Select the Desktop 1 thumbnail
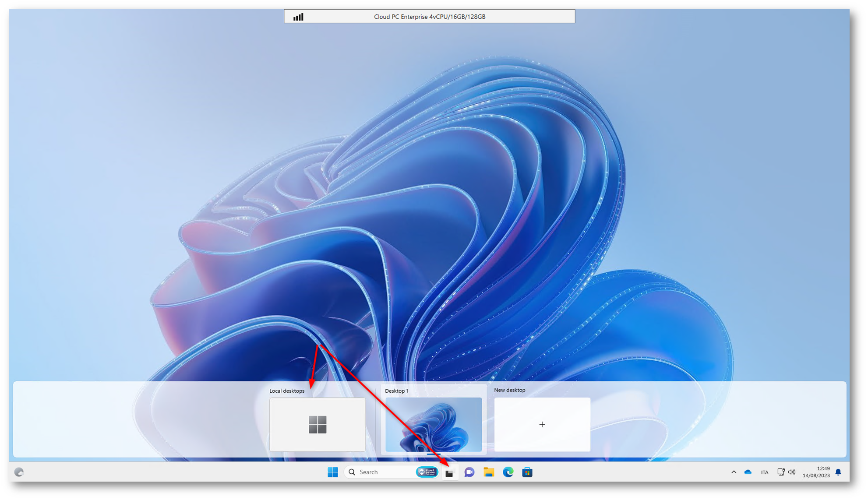Viewport: 868px width, 500px height. [x=434, y=424]
